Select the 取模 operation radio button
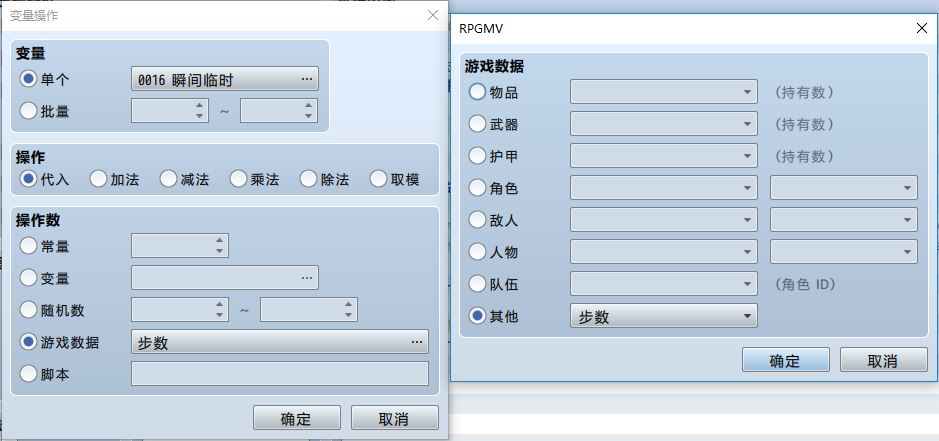This screenshot has height=441, width=939. coord(378,179)
